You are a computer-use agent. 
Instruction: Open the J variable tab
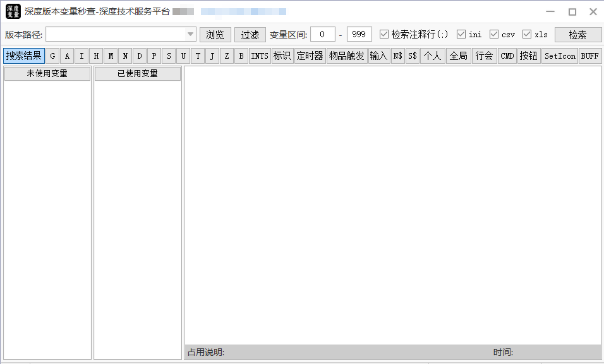pyautogui.click(x=212, y=56)
